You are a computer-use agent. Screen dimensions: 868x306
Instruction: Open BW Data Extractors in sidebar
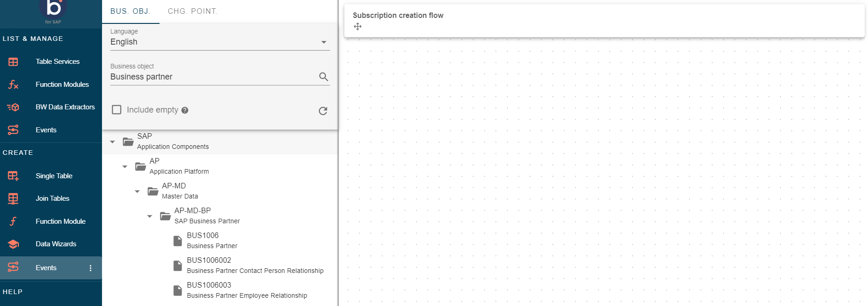(65, 107)
